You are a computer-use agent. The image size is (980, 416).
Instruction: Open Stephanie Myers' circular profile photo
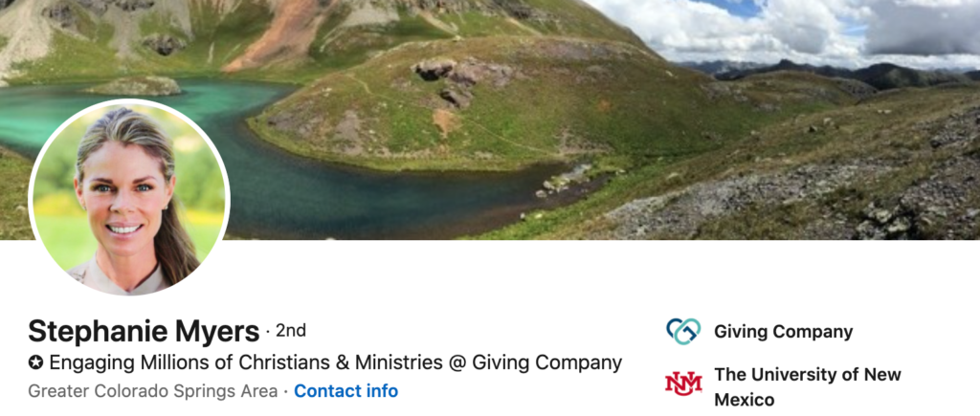[129, 197]
